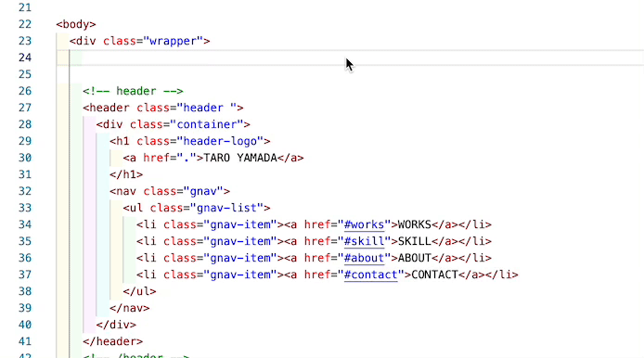The height and width of the screenshot is (358, 644).
Task: Click the #skill href link
Action: click(364, 241)
